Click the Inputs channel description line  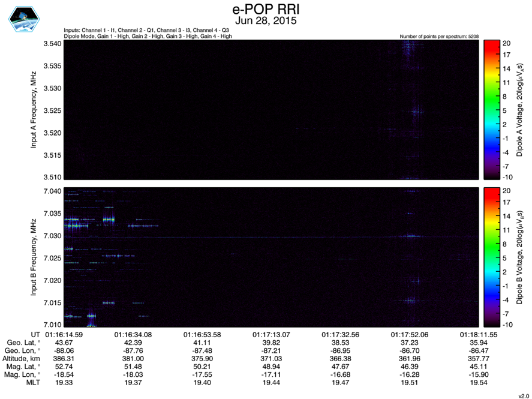[146, 30]
